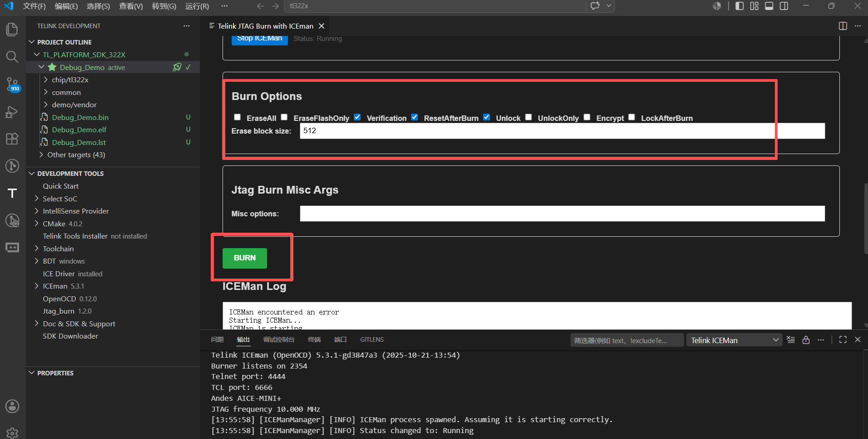868x439 pixels.
Task: Collapse the DEVELOPMENT TOOLS section
Action: (x=32, y=174)
